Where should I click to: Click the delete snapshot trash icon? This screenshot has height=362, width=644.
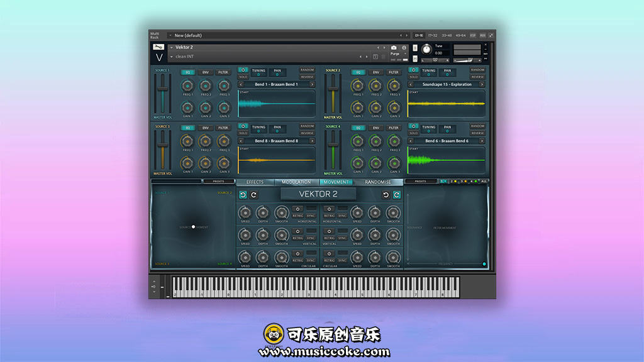(383, 57)
